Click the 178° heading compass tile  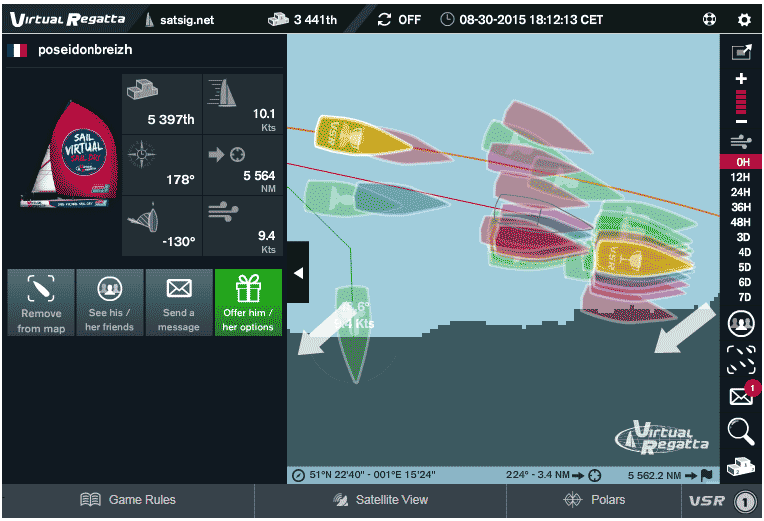click(x=162, y=165)
